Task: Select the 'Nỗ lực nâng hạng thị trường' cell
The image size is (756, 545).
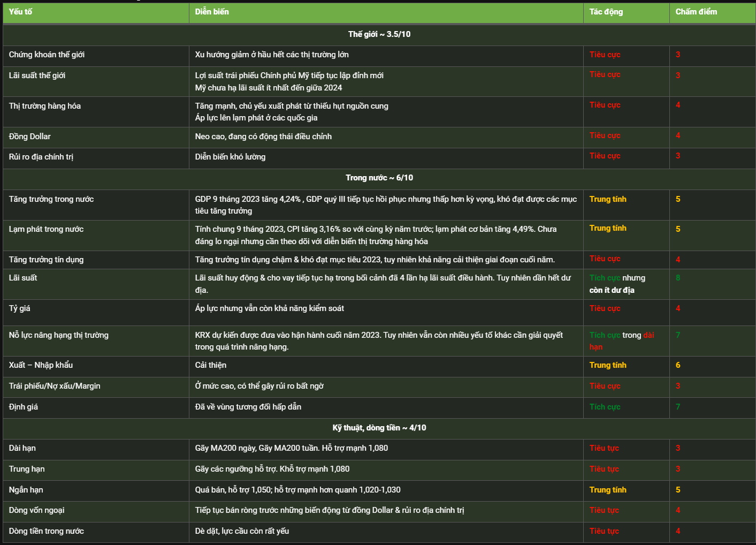Action: tap(96, 341)
